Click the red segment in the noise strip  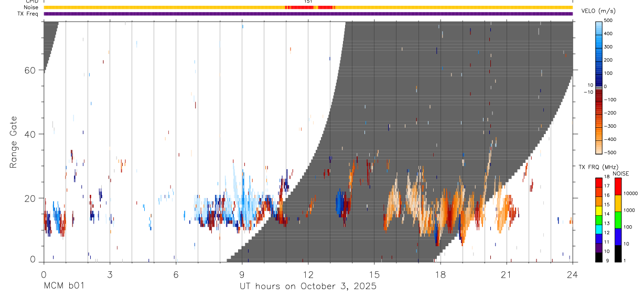[309, 7]
